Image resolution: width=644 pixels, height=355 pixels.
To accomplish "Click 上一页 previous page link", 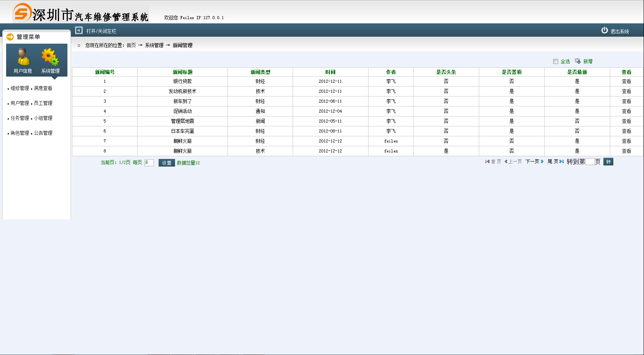I will tap(515, 162).
